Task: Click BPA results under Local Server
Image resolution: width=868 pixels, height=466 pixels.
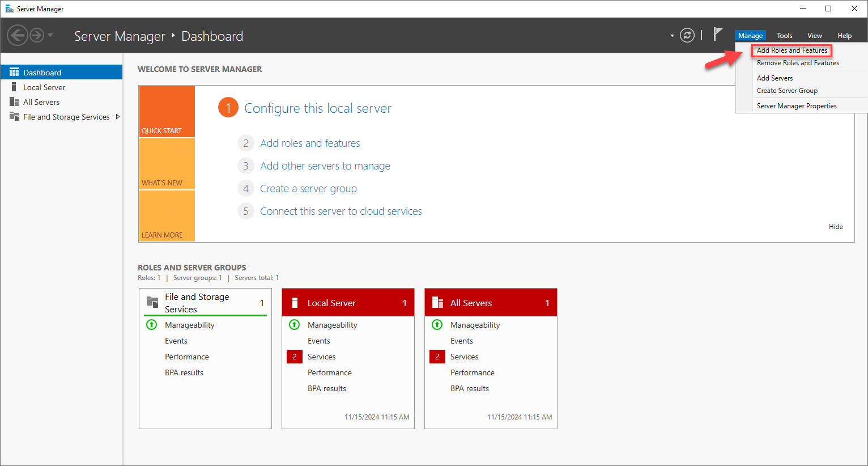Action: tap(327, 388)
